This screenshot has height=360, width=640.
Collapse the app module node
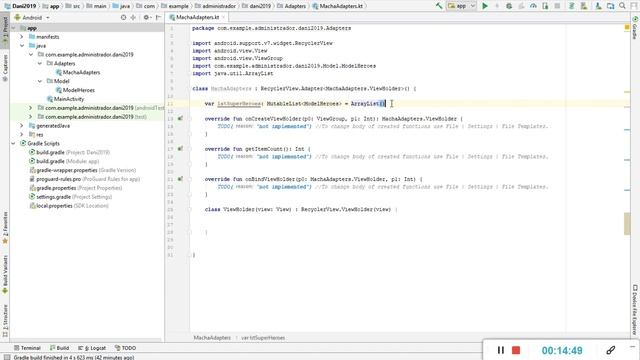(x=13, y=28)
